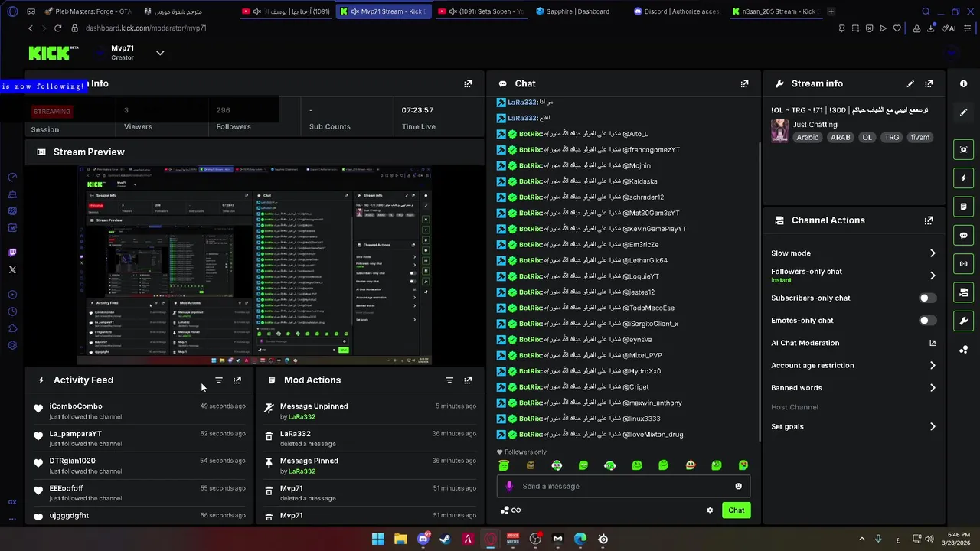
Task: Switch to Sapphire Dashboard browser tab
Action: click(578, 11)
